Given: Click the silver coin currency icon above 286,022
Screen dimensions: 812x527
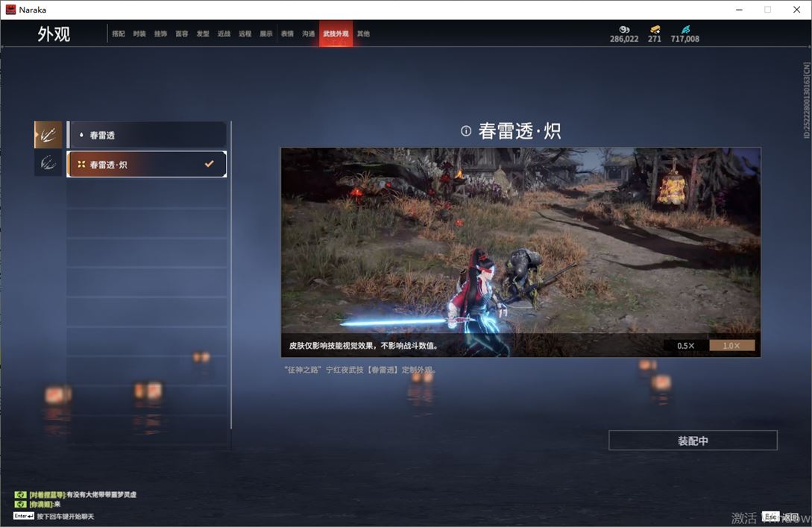Looking at the screenshot, I should click(x=624, y=30).
